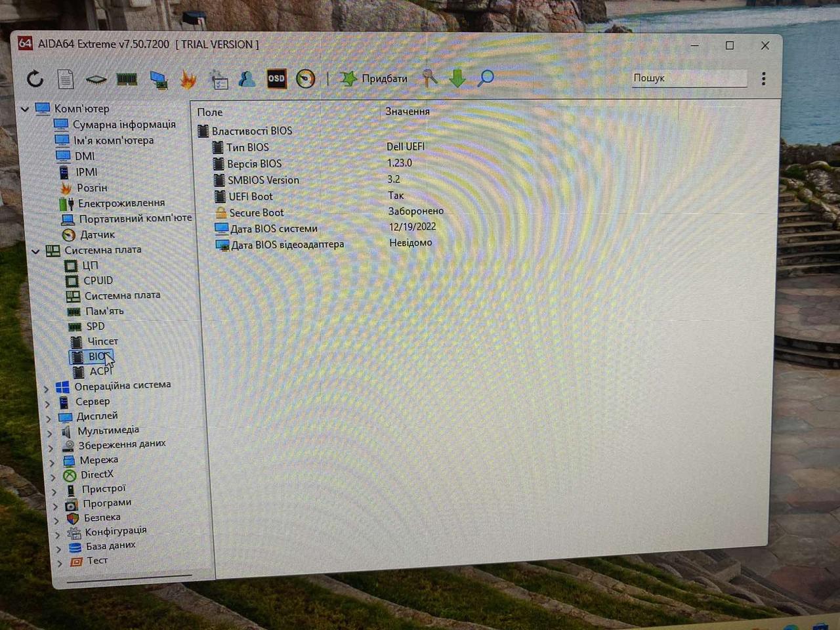Expand the Операційна система node

tap(46, 388)
